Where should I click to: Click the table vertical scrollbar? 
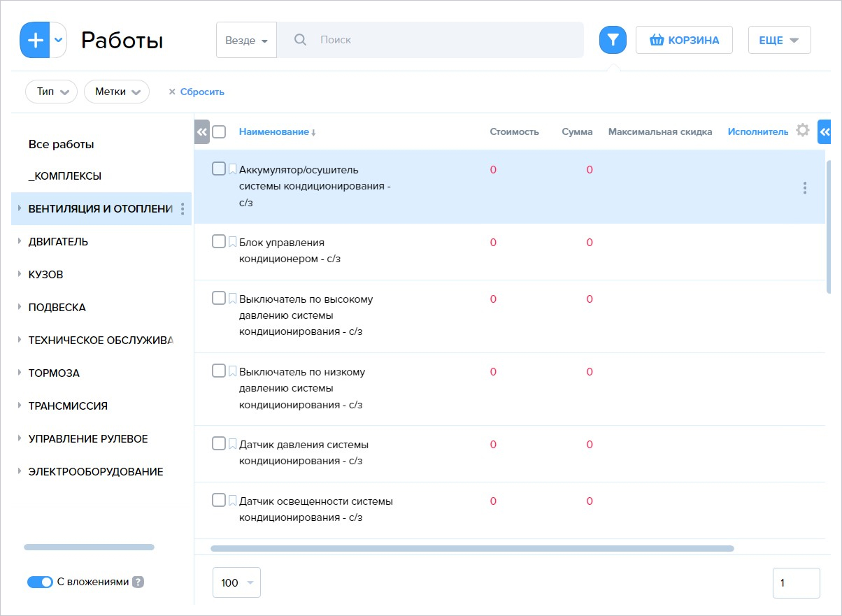click(829, 227)
